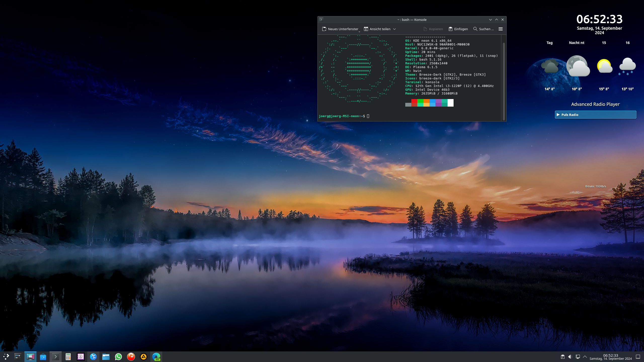Click the Kopieren toolbar button

(x=433, y=29)
